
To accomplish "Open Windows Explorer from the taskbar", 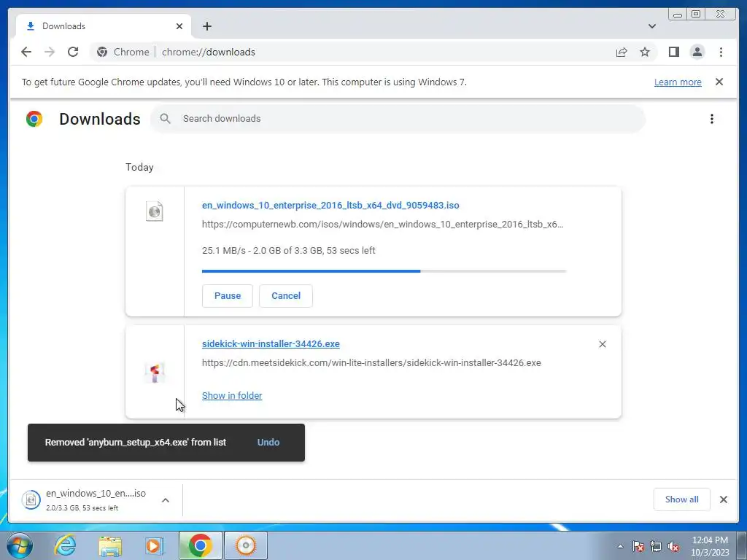I will [x=110, y=545].
